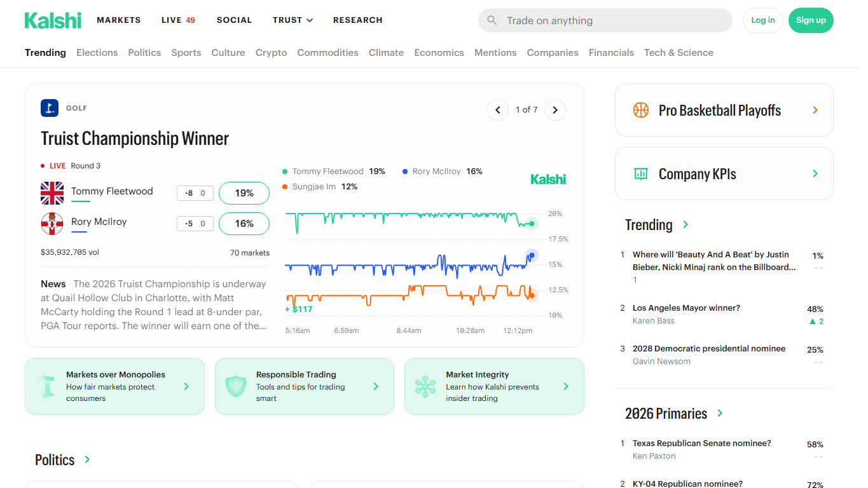Click Rory McIlroy's -5 score box

click(x=195, y=224)
